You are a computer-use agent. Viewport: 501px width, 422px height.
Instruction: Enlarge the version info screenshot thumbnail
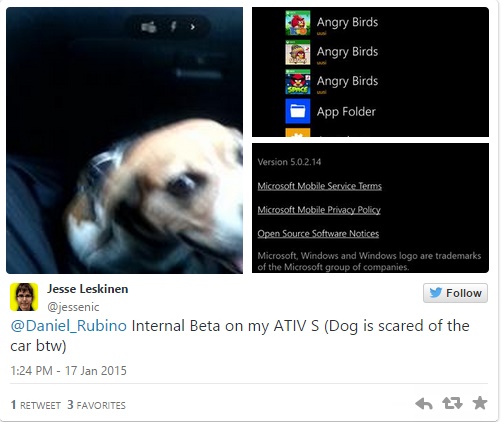pyautogui.click(x=370, y=208)
